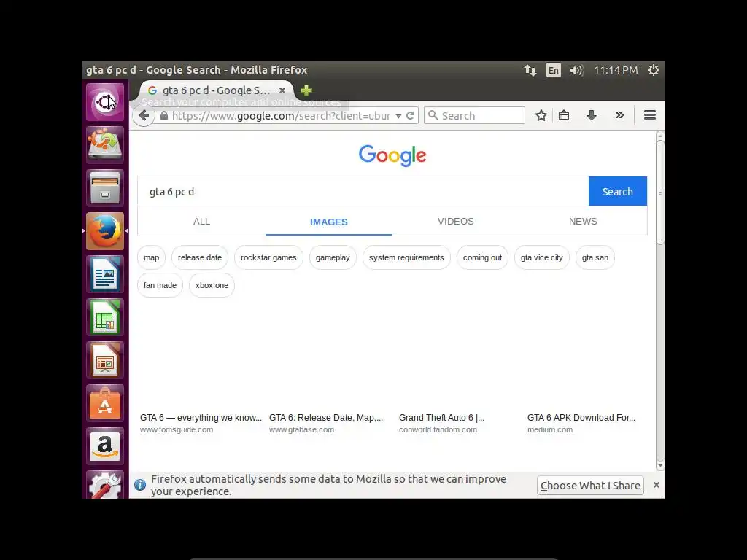Click the network indicator in top panel
Image resolution: width=747 pixels, height=560 pixels.
530,71
